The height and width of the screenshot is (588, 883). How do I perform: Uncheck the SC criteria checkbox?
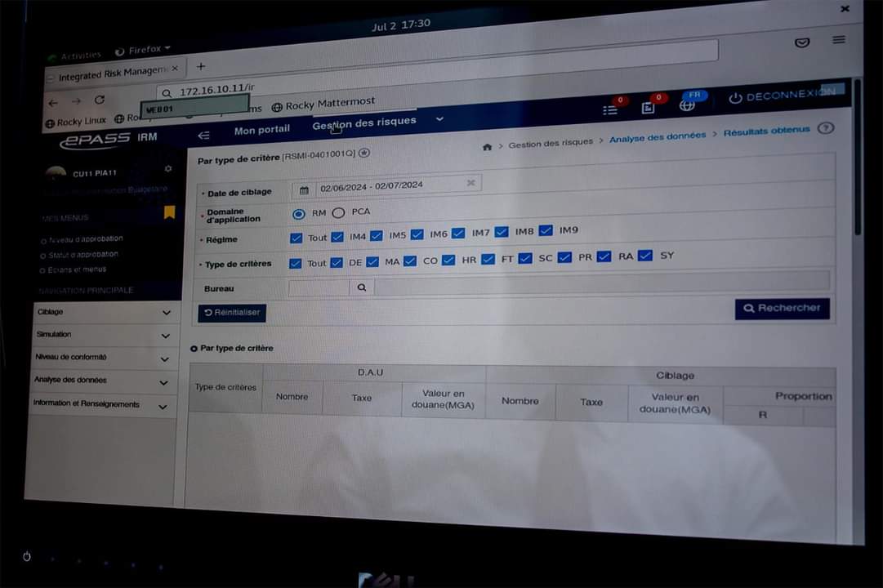point(525,258)
